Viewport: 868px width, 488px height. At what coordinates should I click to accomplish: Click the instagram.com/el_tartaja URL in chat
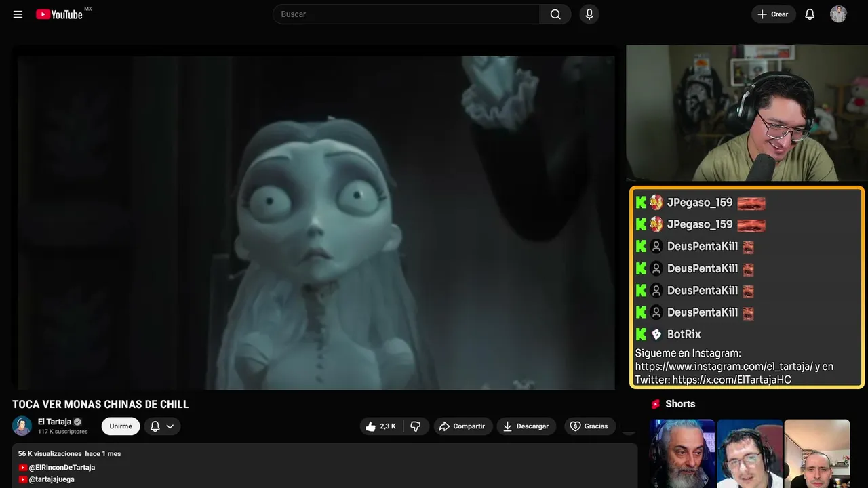(724, 367)
